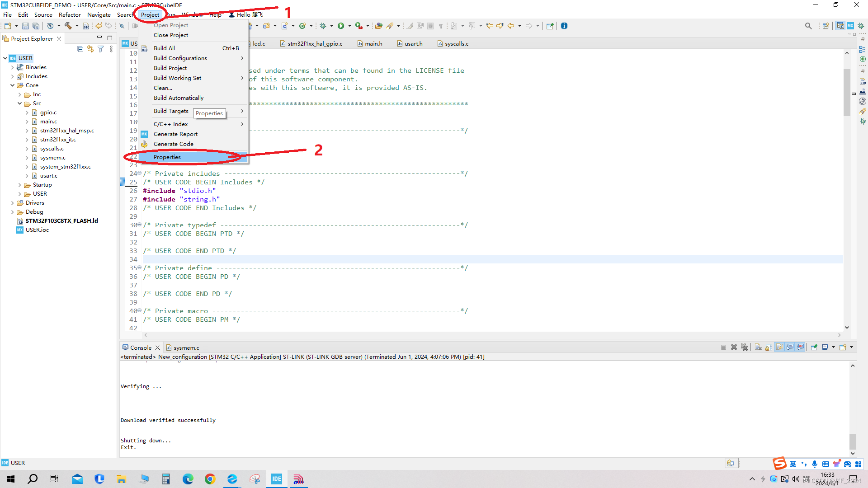
Task: Click the Search magnifier toolbar icon
Action: coord(808,26)
